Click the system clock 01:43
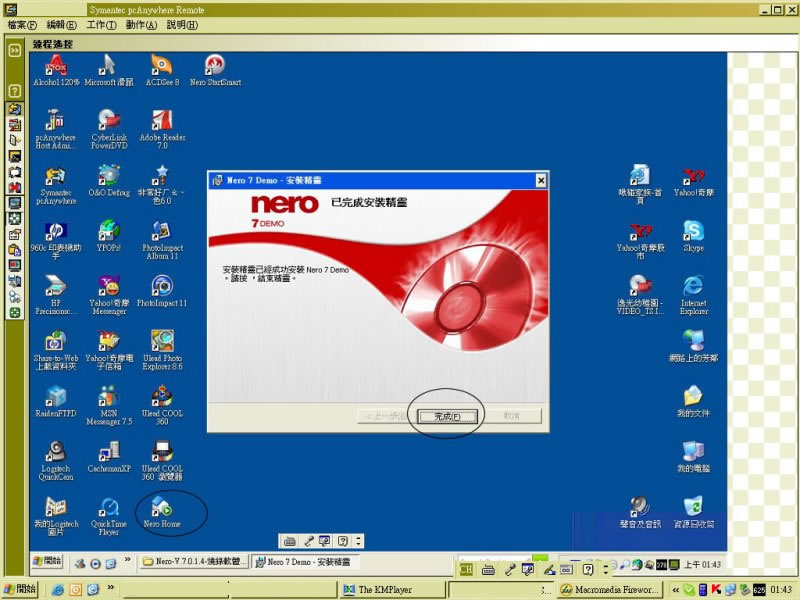This screenshot has width=800, height=600. (781, 590)
